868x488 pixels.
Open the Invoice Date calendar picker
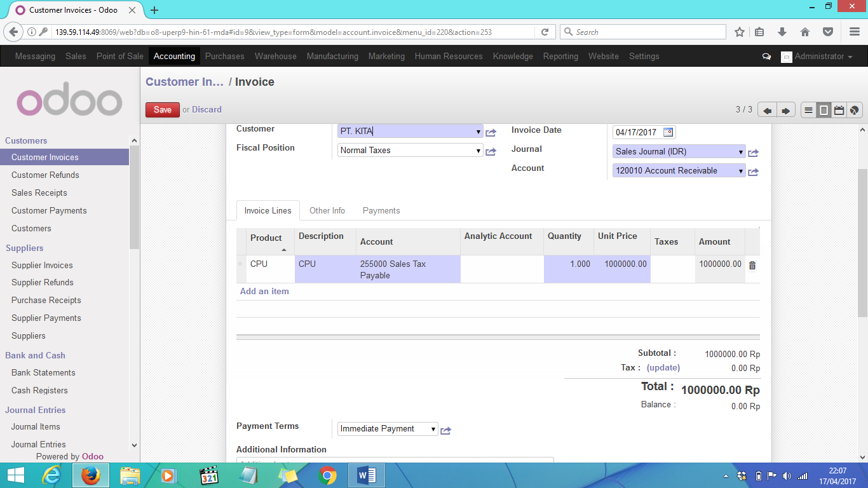click(668, 132)
